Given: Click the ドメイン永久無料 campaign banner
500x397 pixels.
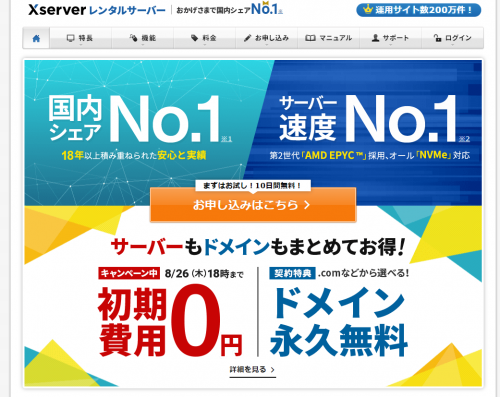Looking at the screenshot, I should 339,322.
